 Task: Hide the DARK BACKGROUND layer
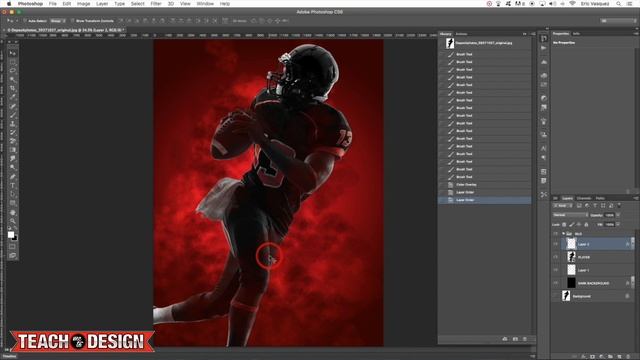[x=555, y=283]
